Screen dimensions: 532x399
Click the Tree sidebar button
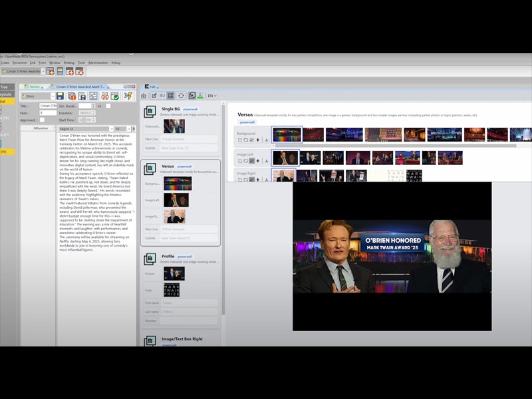pos(7,87)
